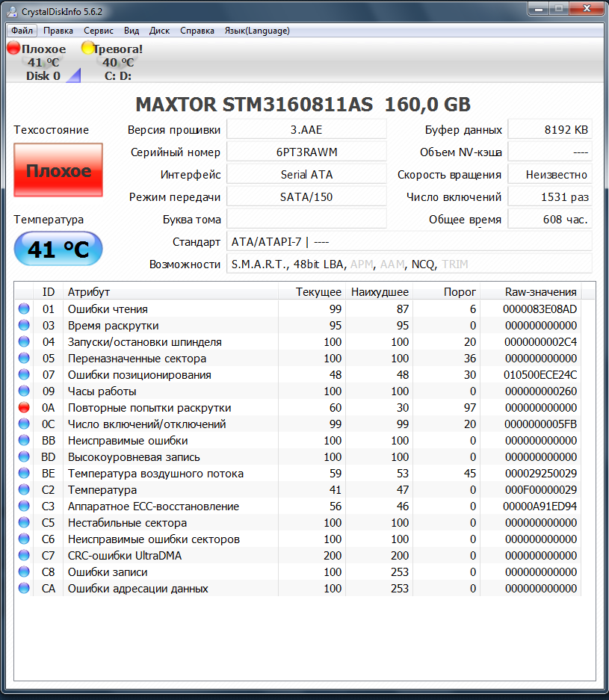The width and height of the screenshot is (609, 700).
Task: Click status dot for Нестабильные сектора row
Action: pos(24,523)
